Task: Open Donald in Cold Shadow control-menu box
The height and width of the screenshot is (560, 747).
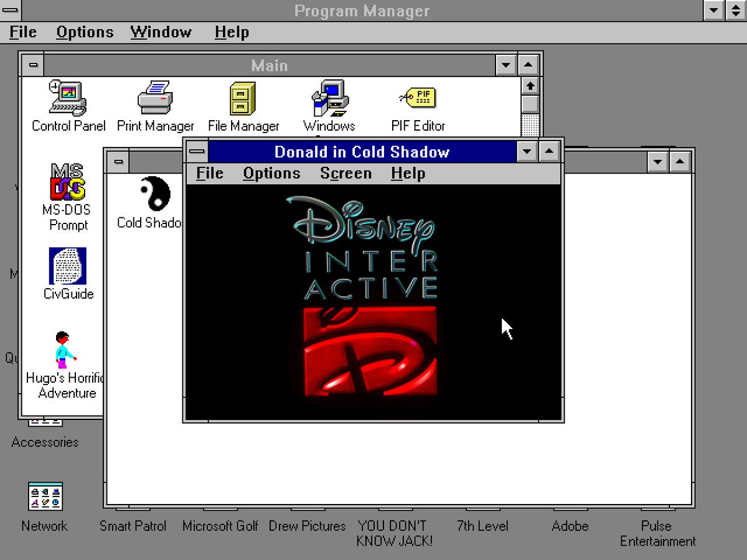Action: click(197, 151)
